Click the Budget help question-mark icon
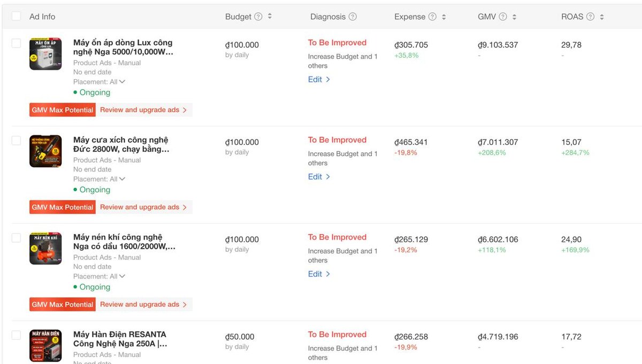The image size is (642, 364). (258, 17)
